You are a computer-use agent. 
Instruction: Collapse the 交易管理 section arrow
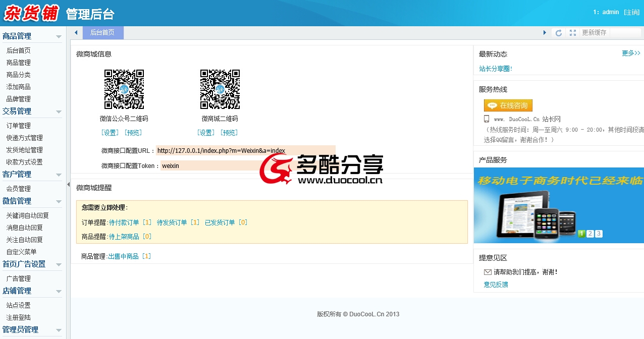[x=59, y=112]
